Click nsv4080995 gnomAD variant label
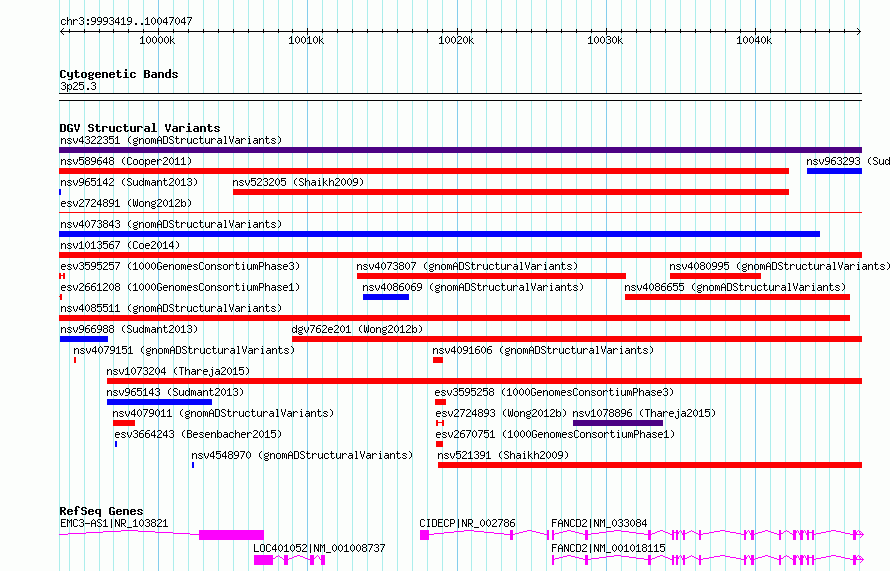Screen dimensions: 890x571 pos(779,266)
